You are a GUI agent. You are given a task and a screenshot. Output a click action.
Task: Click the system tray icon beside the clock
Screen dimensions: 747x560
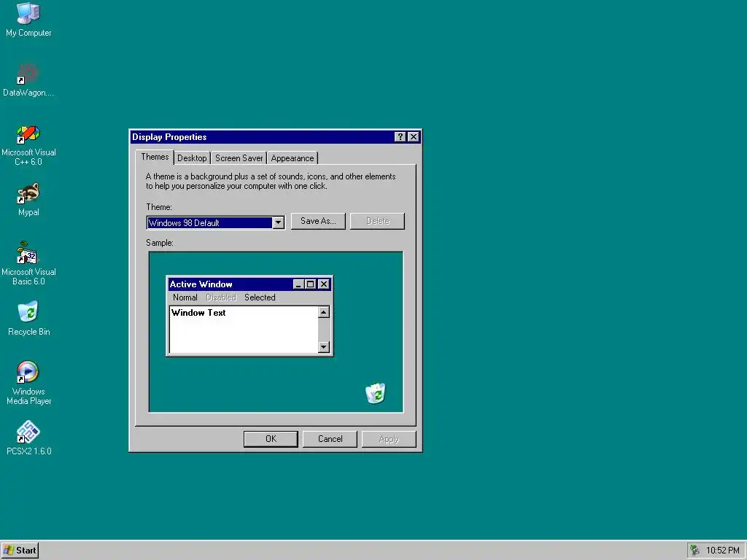coord(695,550)
